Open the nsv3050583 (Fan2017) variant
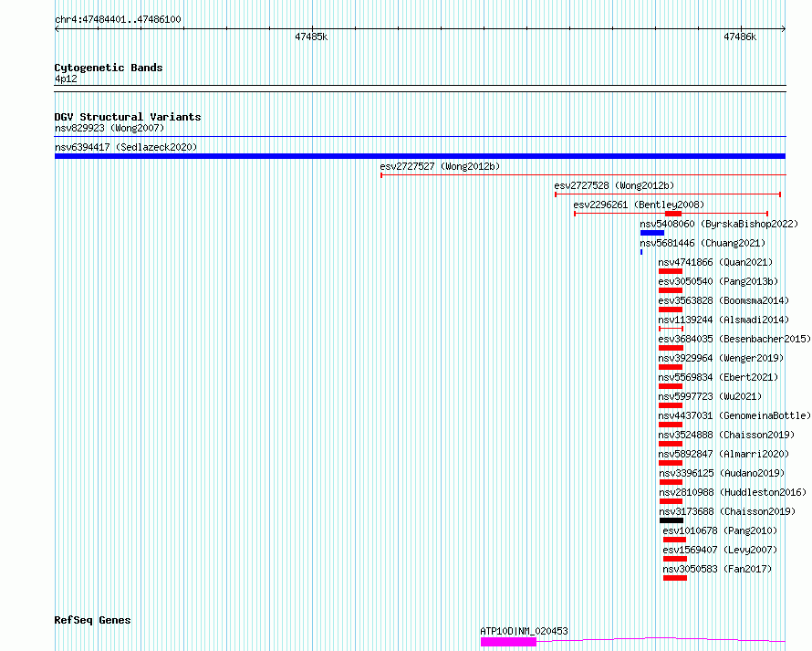Viewport: 812px width, 651px height. (x=717, y=569)
